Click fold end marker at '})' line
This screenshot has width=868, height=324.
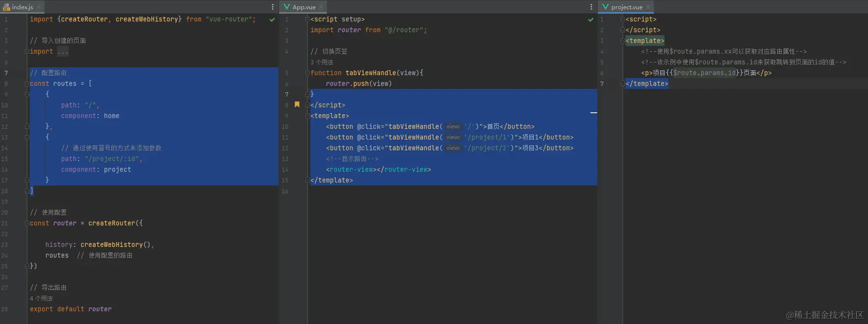tap(27, 266)
